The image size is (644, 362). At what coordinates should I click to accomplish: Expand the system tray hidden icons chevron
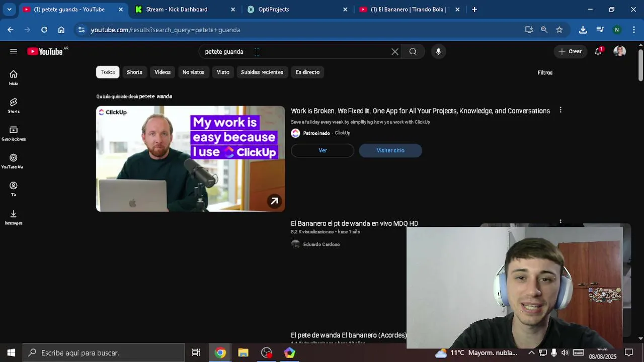531,352
